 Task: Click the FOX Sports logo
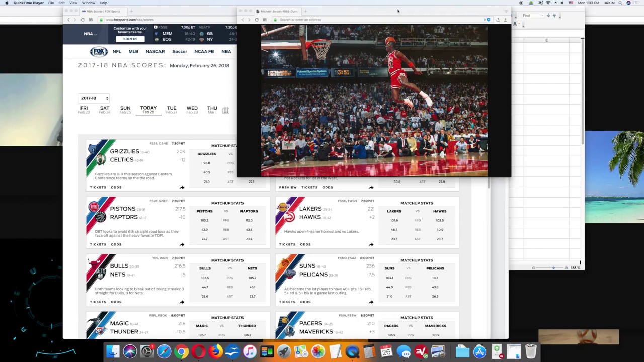point(99,51)
